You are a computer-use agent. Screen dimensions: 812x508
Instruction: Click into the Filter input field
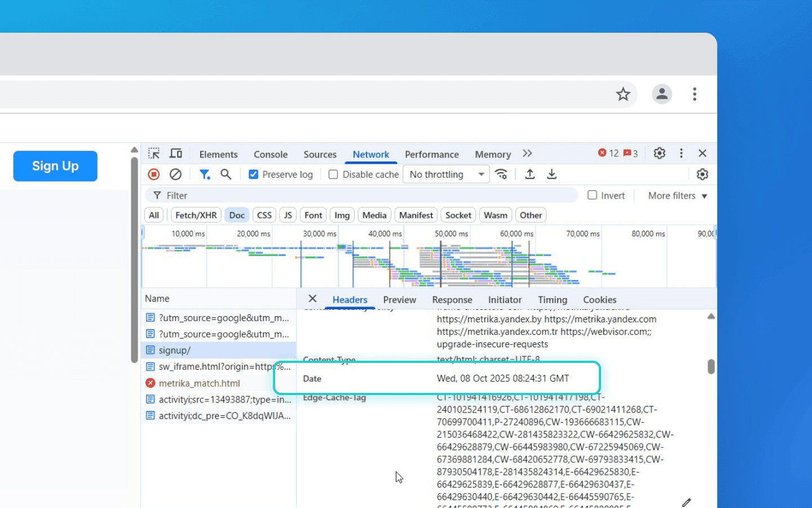coord(361,195)
